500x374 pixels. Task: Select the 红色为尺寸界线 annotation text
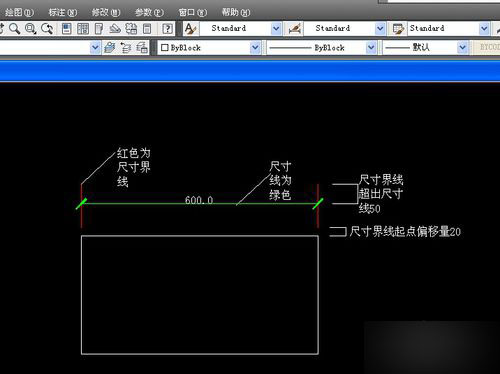point(134,167)
